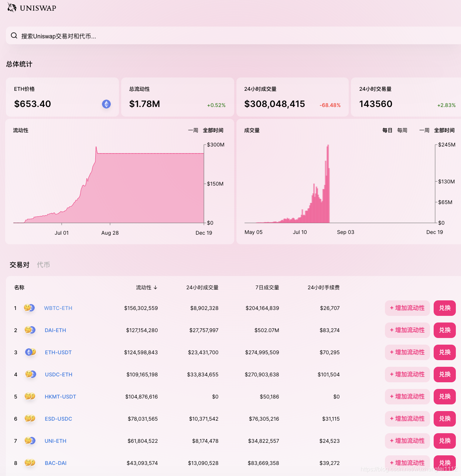The image size is (461, 476).
Task: Click the volume bar chart
Action: (x=340, y=184)
